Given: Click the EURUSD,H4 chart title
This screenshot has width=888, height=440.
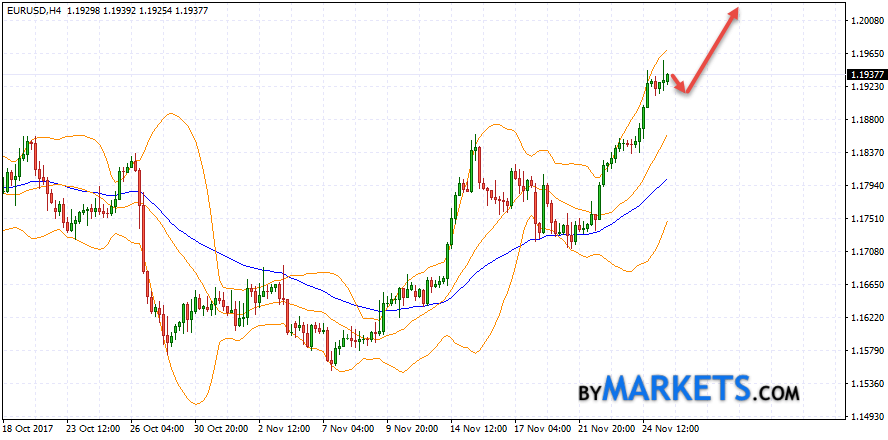Looking at the screenshot, I should (34, 8).
